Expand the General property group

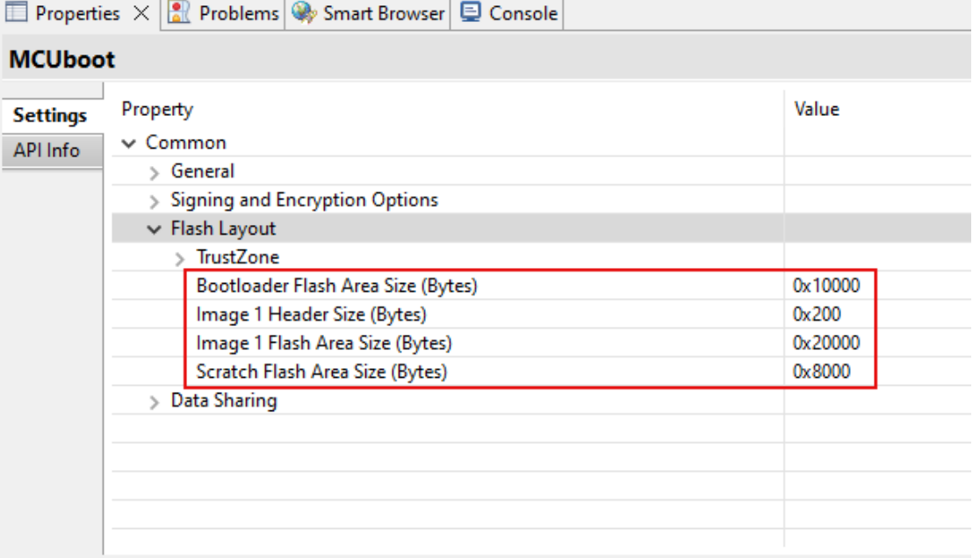click(154, 171)
